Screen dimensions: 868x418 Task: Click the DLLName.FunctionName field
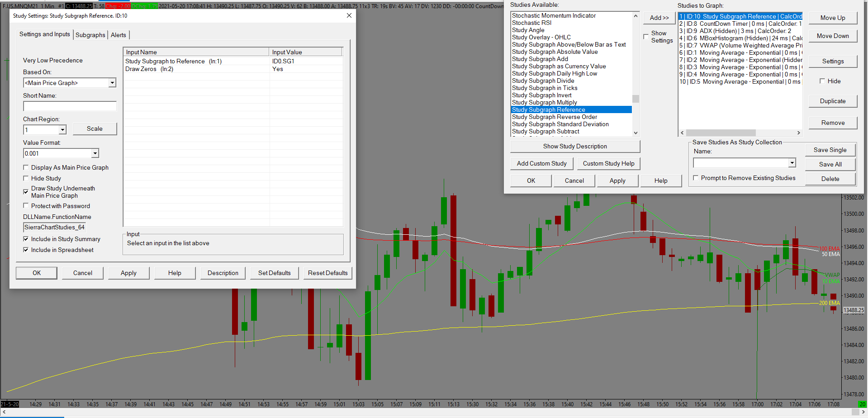coord(54,227)
